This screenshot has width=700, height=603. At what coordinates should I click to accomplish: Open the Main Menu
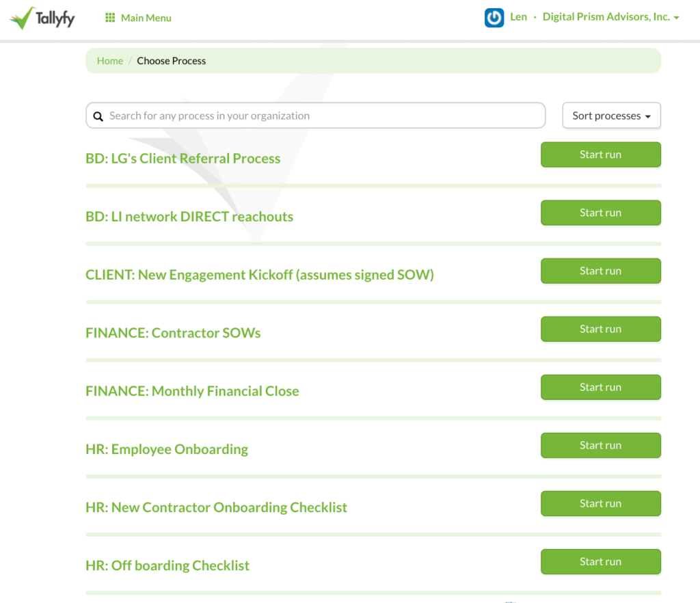[x=146, y=18]
